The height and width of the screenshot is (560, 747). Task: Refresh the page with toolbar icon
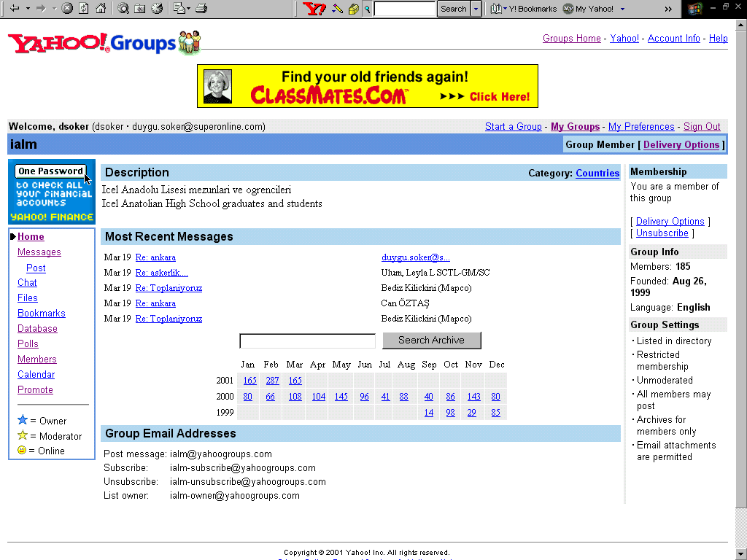(x=83, y=8)
